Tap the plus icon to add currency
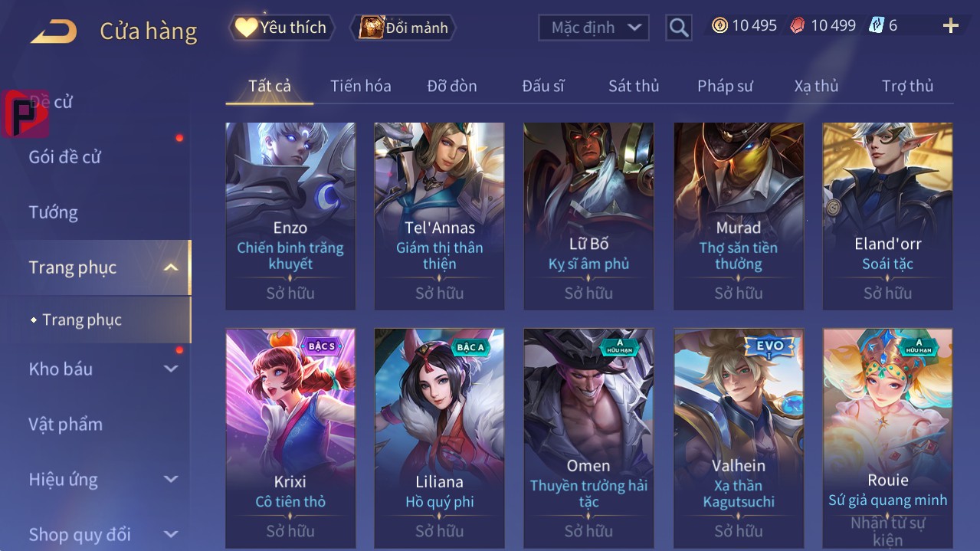 951,26
